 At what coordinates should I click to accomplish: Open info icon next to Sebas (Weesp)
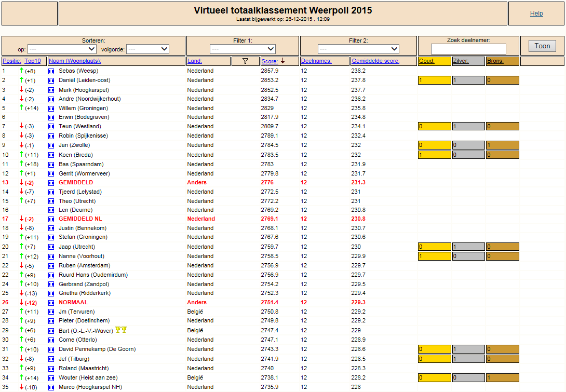(51, 71)
